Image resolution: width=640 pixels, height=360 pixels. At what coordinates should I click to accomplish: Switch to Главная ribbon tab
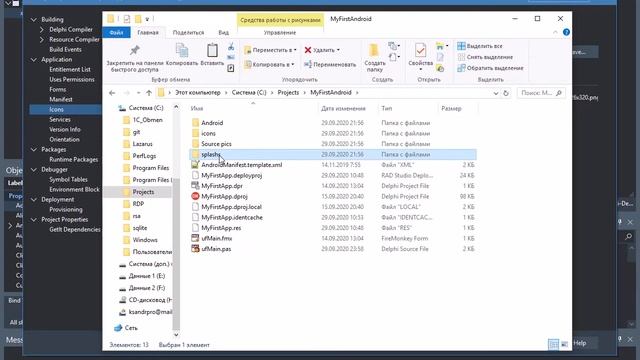click(148, 32)
